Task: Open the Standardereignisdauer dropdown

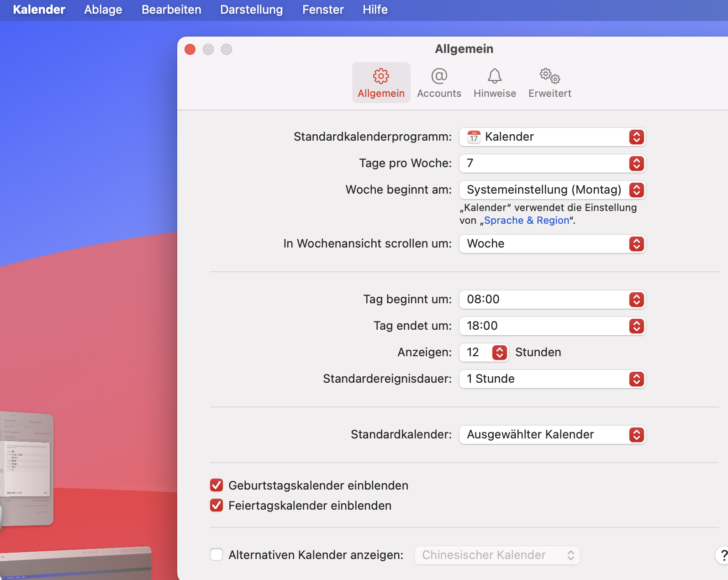Action: coord(552,379)
